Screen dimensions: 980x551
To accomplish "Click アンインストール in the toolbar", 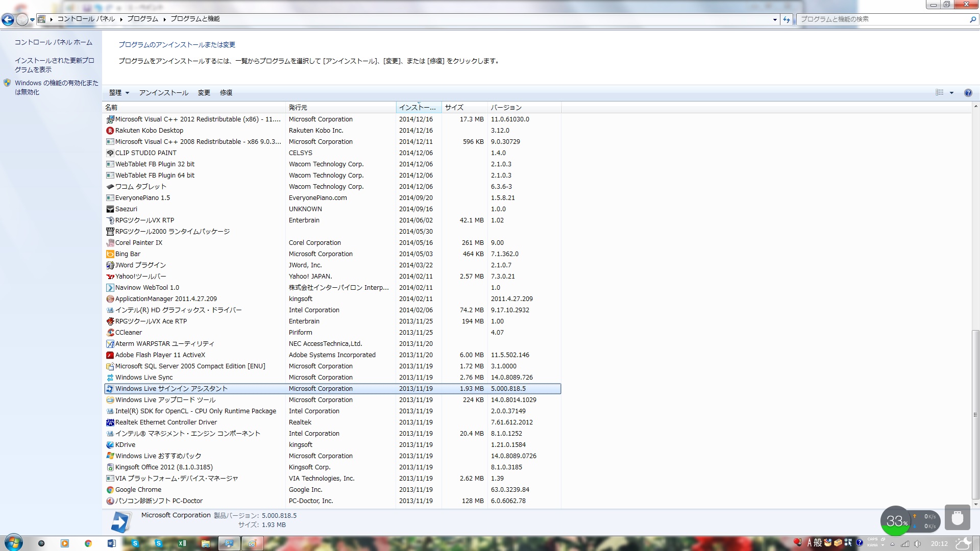I will 164,93.
